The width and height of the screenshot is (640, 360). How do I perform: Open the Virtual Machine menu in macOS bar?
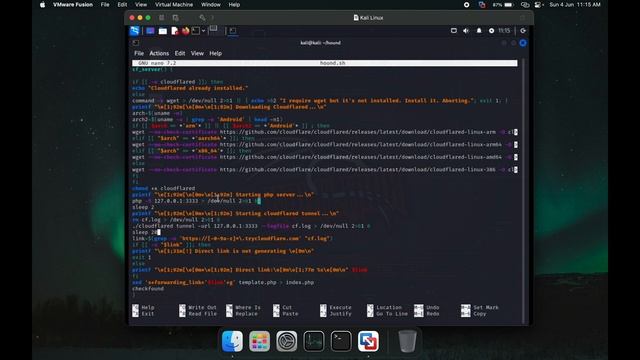(x=174, y=5)
